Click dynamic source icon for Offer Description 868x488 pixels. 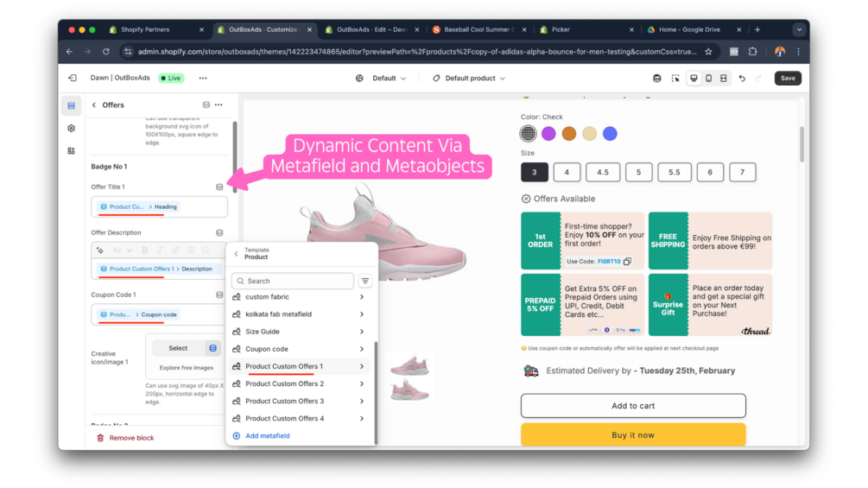coord(219,233)
